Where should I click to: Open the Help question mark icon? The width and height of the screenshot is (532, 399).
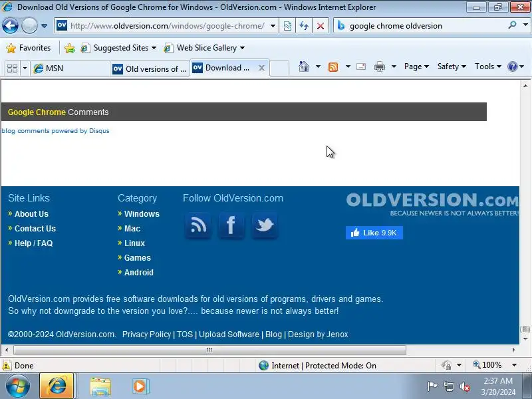(513, 66)
